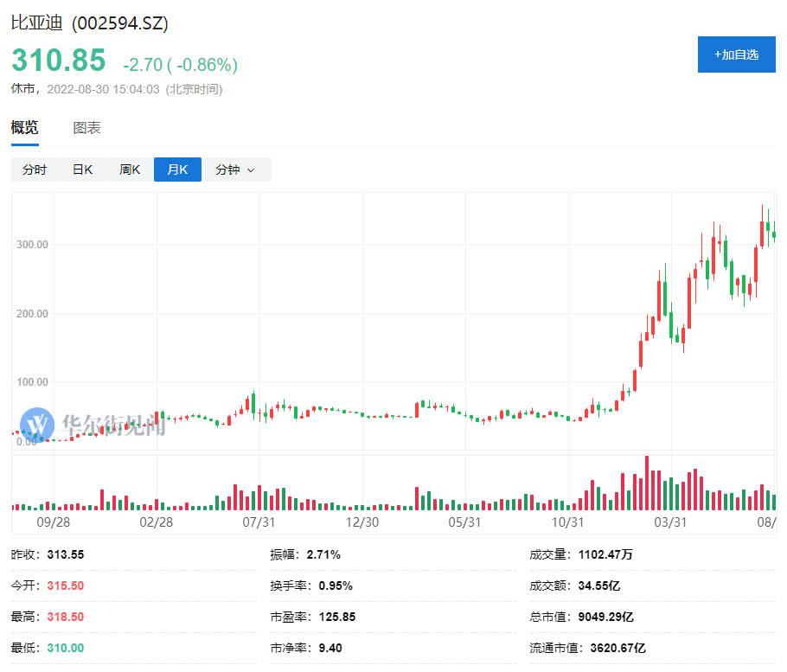Switch to the 概览 tab
787x672 pixels.
[x=24, y=128]
